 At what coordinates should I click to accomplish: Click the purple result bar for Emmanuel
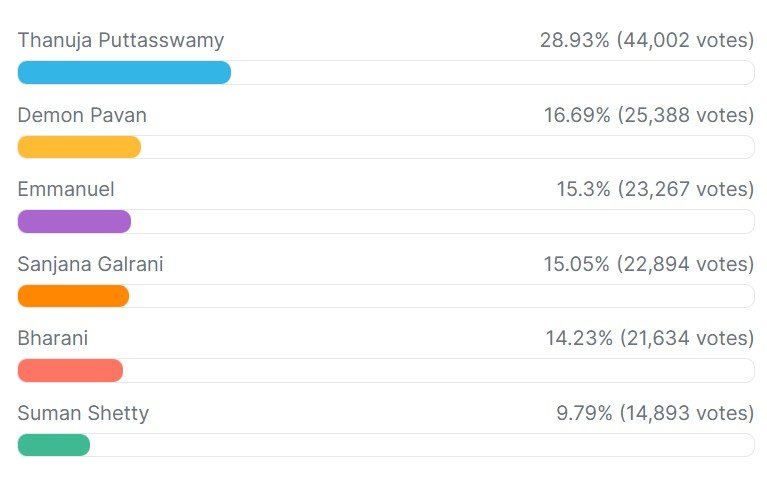74,222
